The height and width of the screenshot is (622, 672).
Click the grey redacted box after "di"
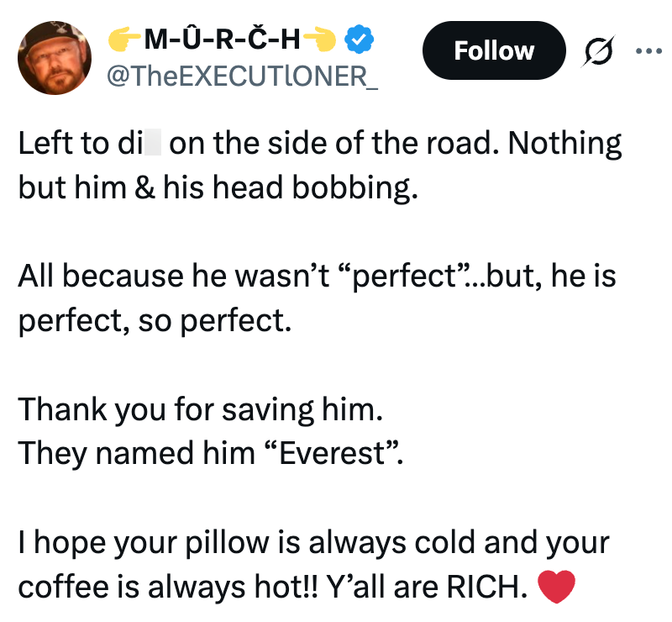coord(152,144)
